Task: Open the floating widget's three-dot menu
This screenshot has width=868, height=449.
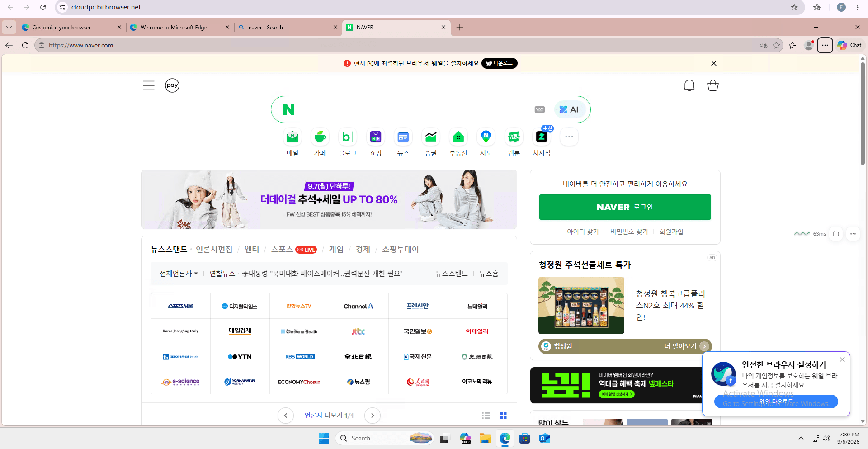Action: pos(853,234)
